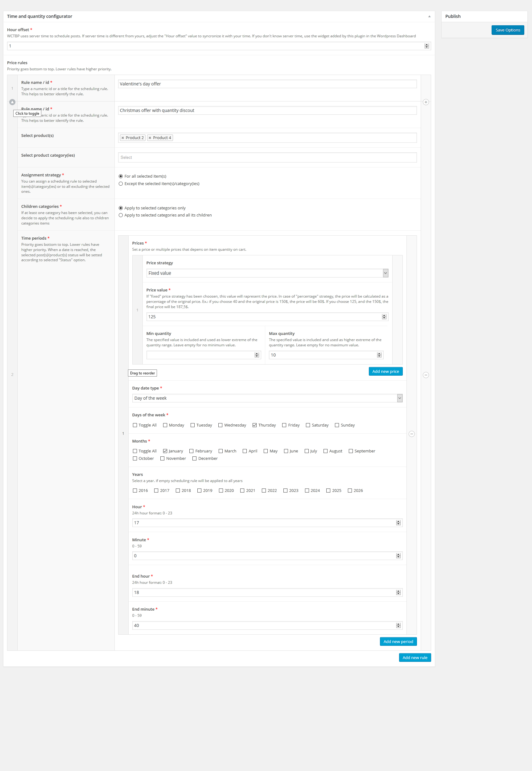Click the Price rules section heading

tap(17, 62)
